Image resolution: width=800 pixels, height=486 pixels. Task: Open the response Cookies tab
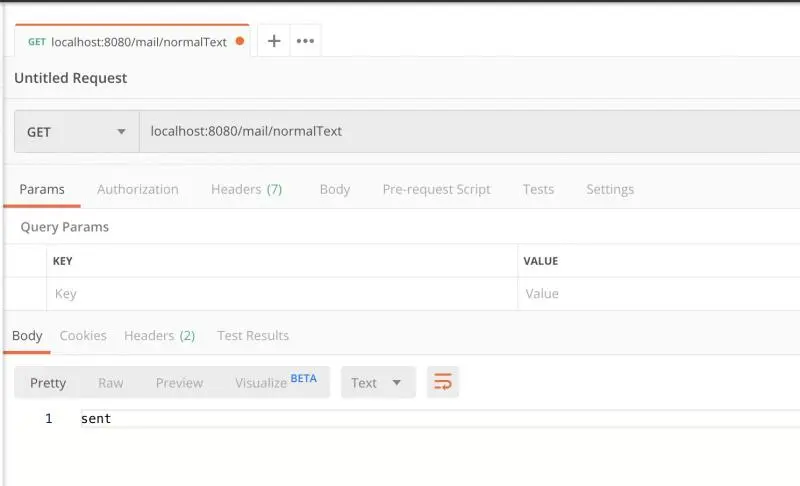(x=83, y=336)
